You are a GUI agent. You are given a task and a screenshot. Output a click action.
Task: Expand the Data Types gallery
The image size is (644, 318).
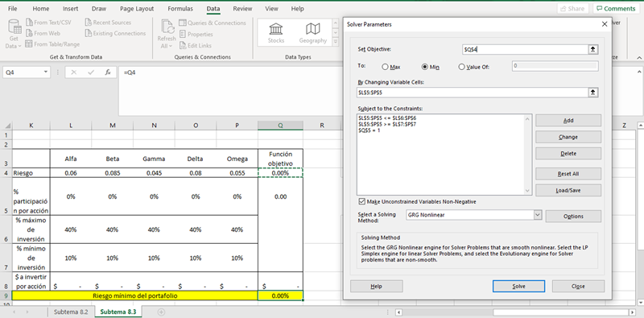tap(336, 42)
